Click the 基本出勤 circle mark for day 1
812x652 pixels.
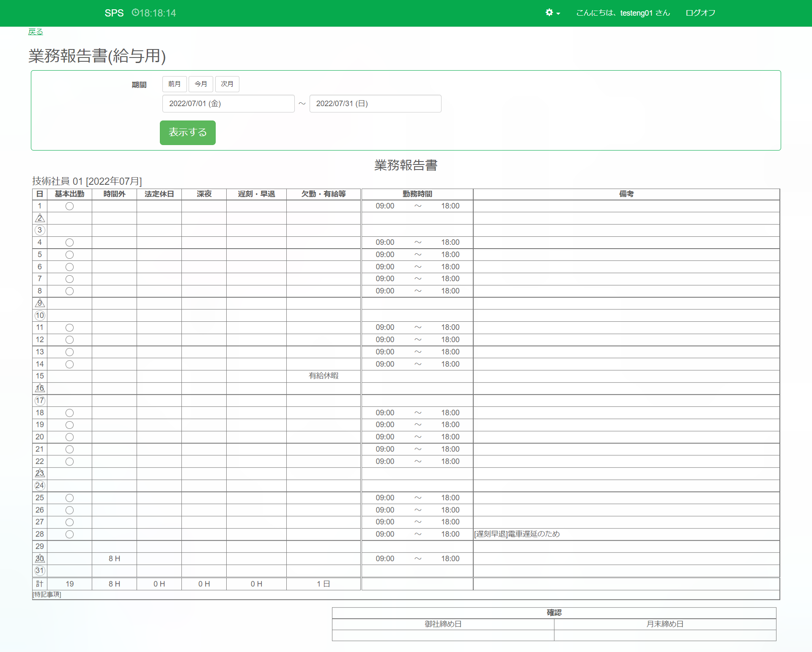pos(69,206)
